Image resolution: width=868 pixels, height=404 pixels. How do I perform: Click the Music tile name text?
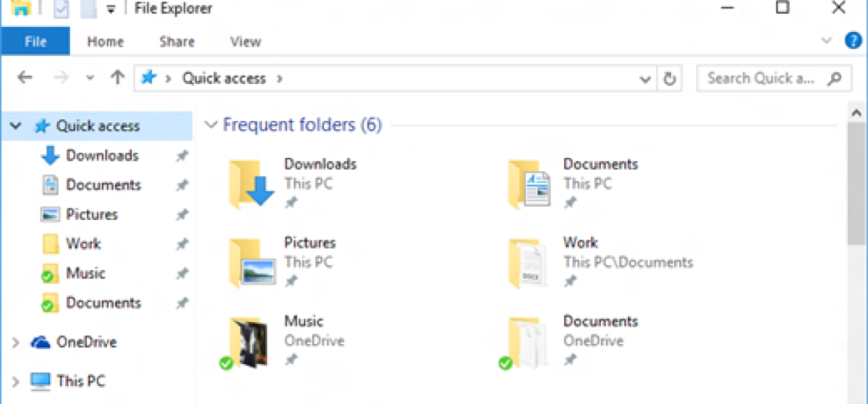coord(304,321)
